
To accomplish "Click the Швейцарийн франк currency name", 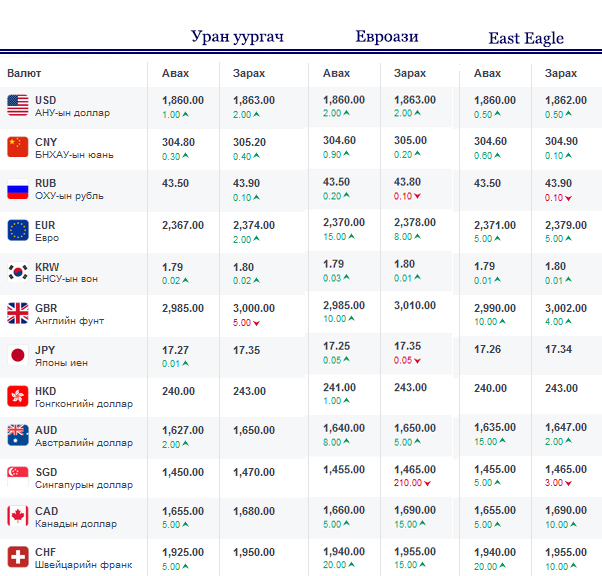I will [x=83, y=565].
